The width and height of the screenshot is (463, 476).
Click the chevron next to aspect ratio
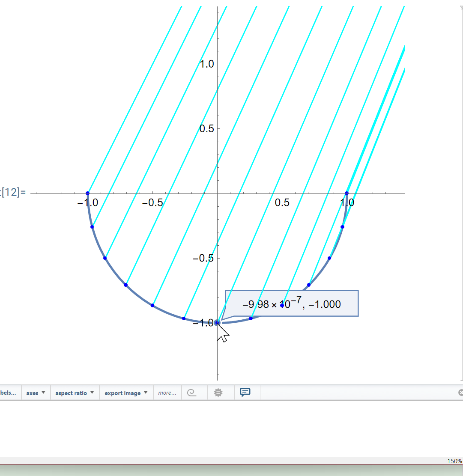click(x=92, y=393)
